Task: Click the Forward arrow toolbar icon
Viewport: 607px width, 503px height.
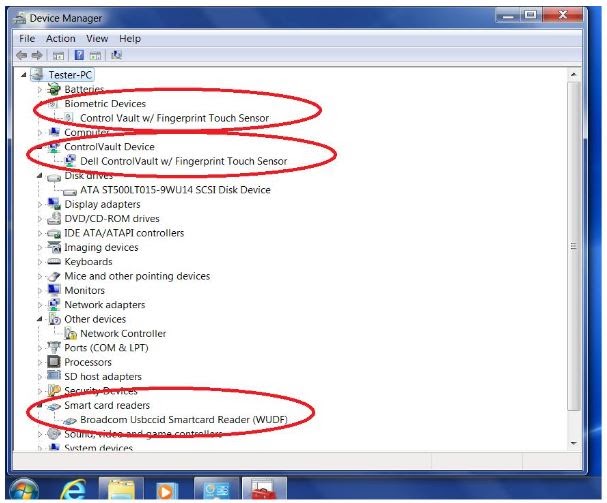Action: pyautogui.click(x=37, y=55)
